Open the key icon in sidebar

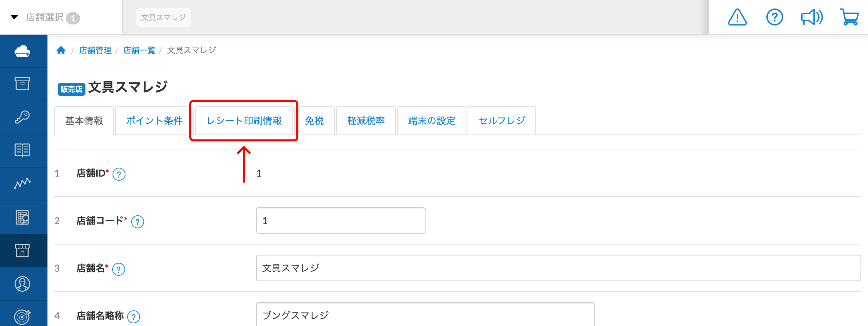[x=22, y=117]
